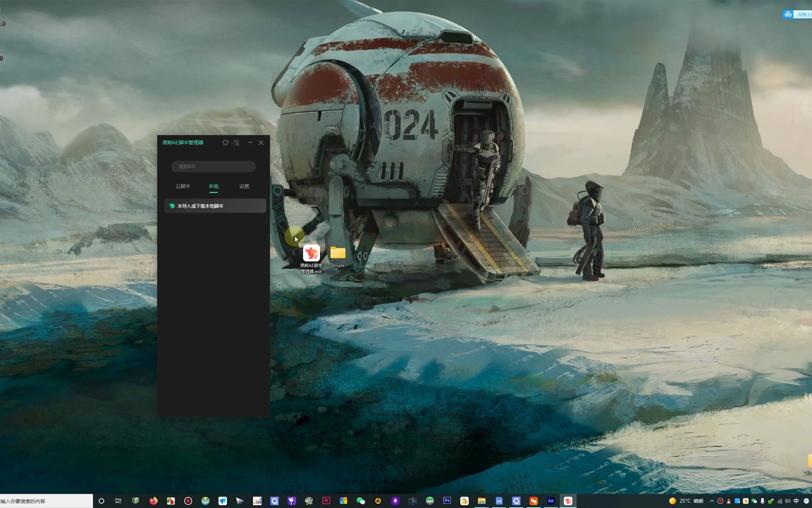The height and width of the screenshot is (508, 812).
Task: Open File Explorer in the taskbar
Action: pos(481,501)
